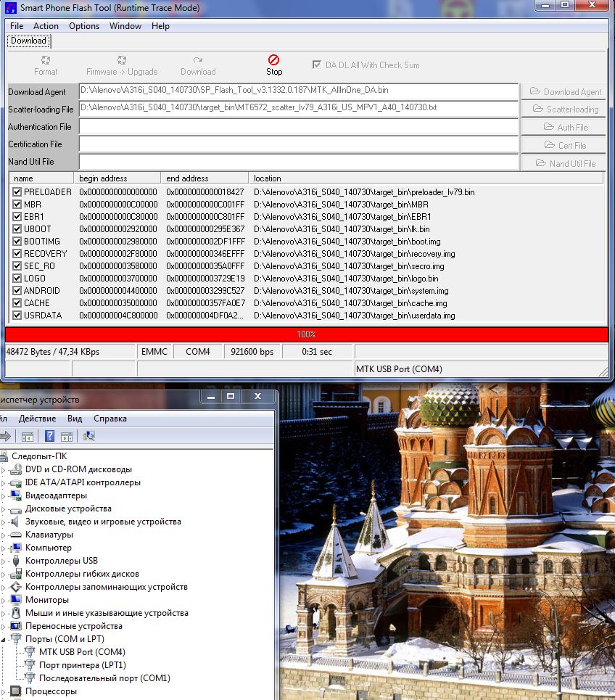
Task: Click the Format toolbar icon
Action: [x=46, y=60]
